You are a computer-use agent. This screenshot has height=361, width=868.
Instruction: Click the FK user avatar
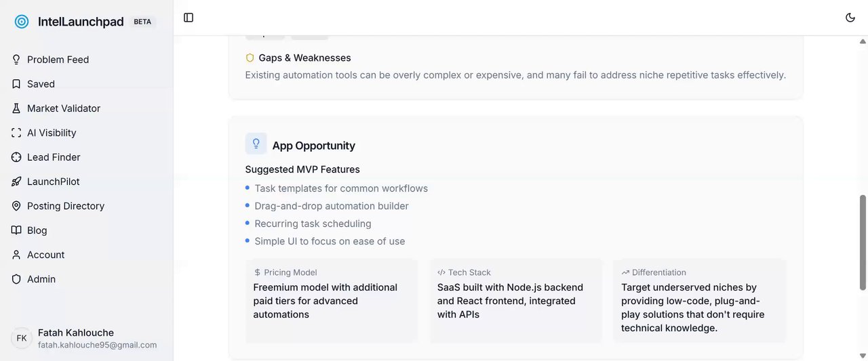22,338
